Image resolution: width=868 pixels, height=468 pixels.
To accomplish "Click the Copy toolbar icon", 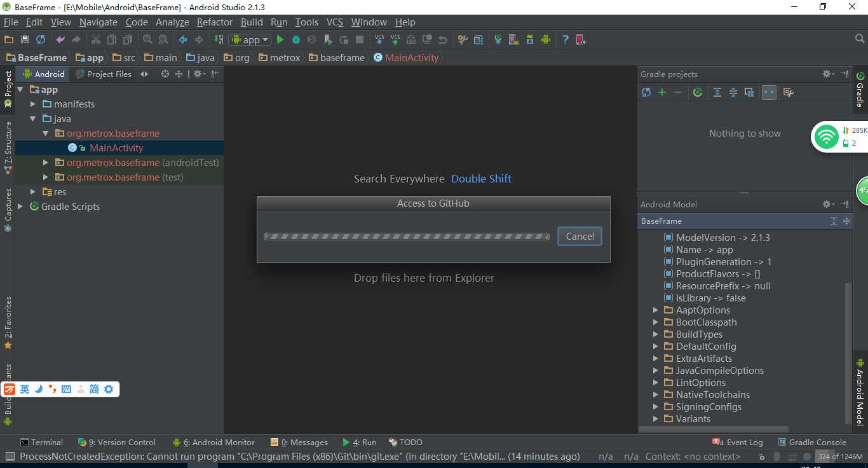I will click(x=111, y=39).
